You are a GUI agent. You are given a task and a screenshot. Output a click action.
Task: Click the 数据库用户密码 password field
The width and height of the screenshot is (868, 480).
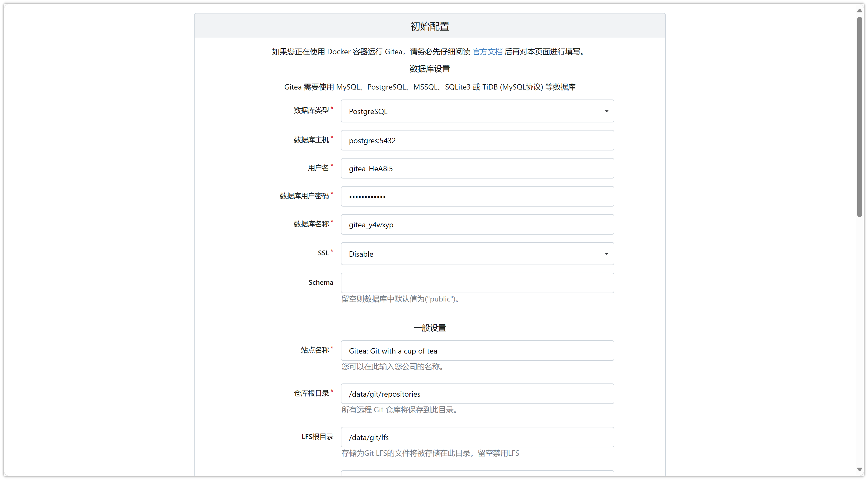coord(477,196)
